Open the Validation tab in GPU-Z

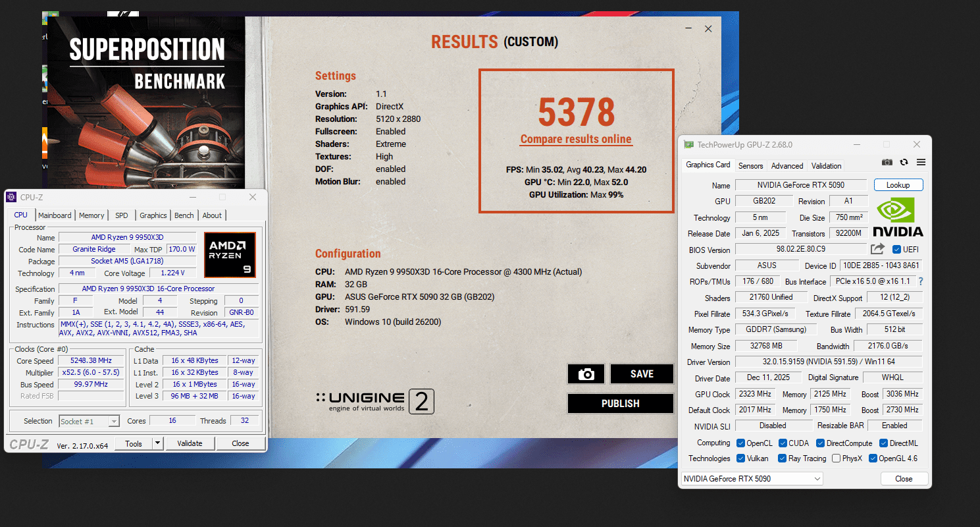click(826, 166)
